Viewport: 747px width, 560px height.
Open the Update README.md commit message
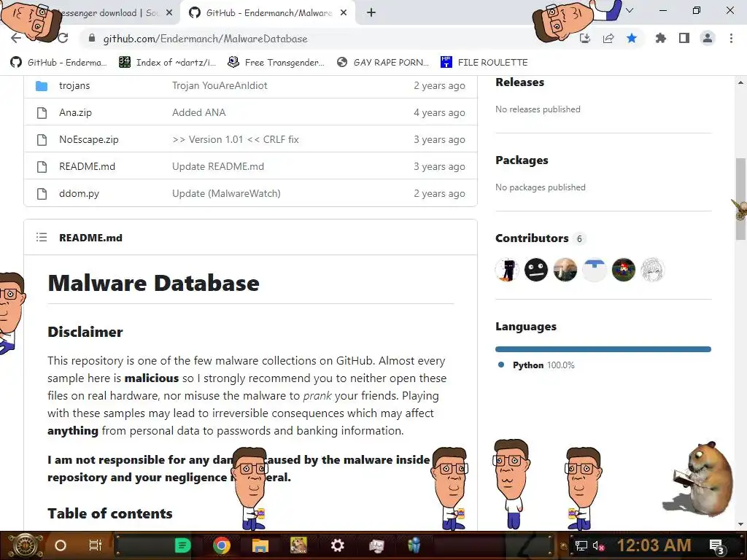(x=217, y=167)
